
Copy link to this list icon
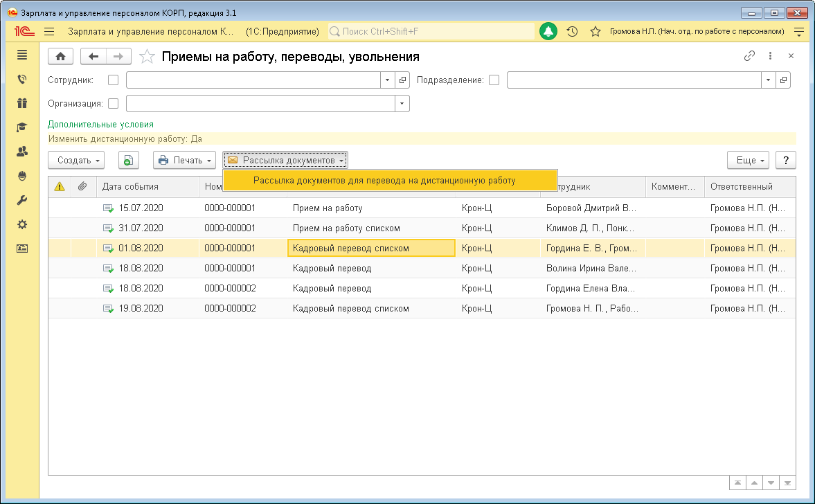(x=749, y=56)
